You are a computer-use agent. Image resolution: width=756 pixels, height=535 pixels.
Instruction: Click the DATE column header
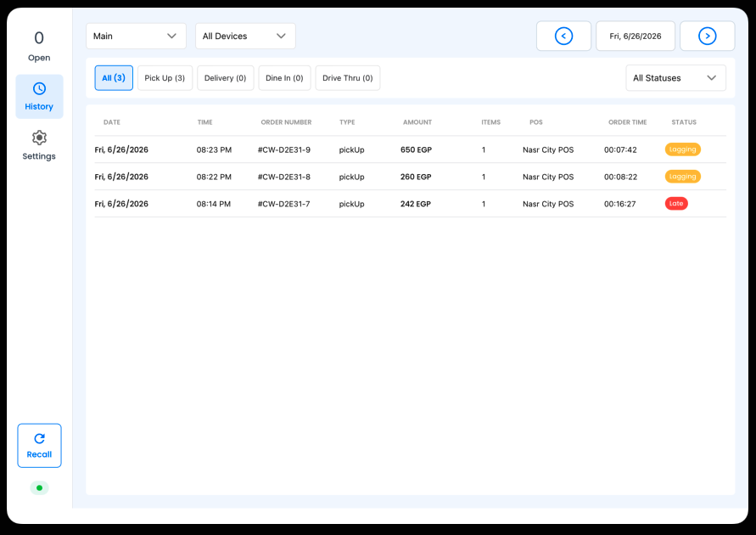pyautogui.click(x=112, y=122)
